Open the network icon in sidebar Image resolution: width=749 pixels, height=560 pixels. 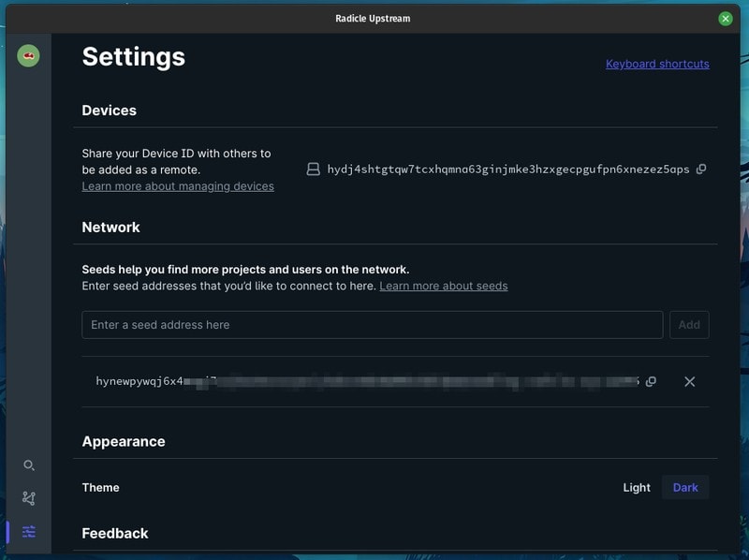29,498
